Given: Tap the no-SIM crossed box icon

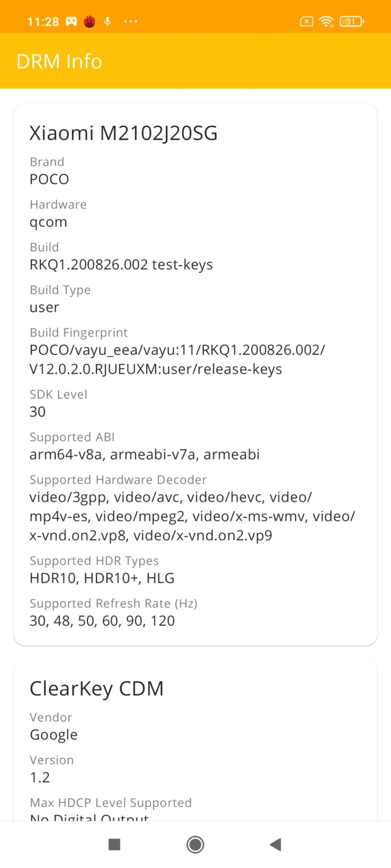Looking at the screenshot, I should coord(307,21).
